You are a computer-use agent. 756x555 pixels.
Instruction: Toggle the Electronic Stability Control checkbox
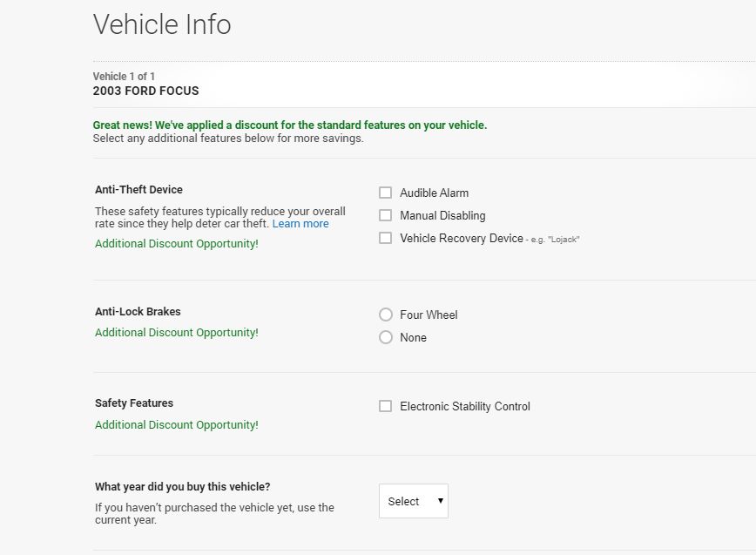pyautogui.click(x=385, y=406)
